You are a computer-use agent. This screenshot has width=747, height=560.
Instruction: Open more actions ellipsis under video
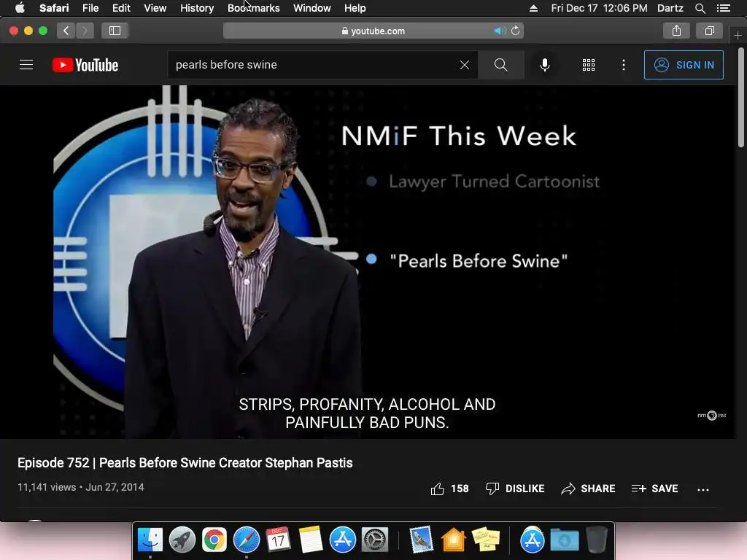pos(703,489)
